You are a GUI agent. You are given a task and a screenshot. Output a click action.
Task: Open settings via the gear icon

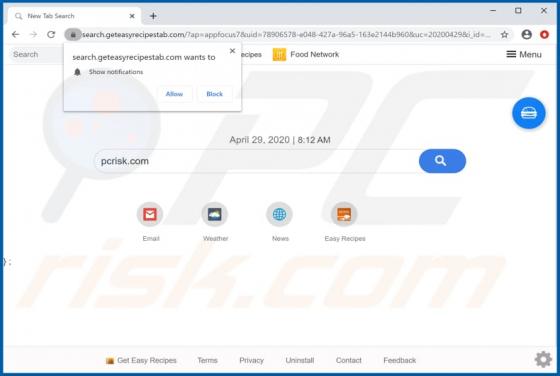[543, 359]
